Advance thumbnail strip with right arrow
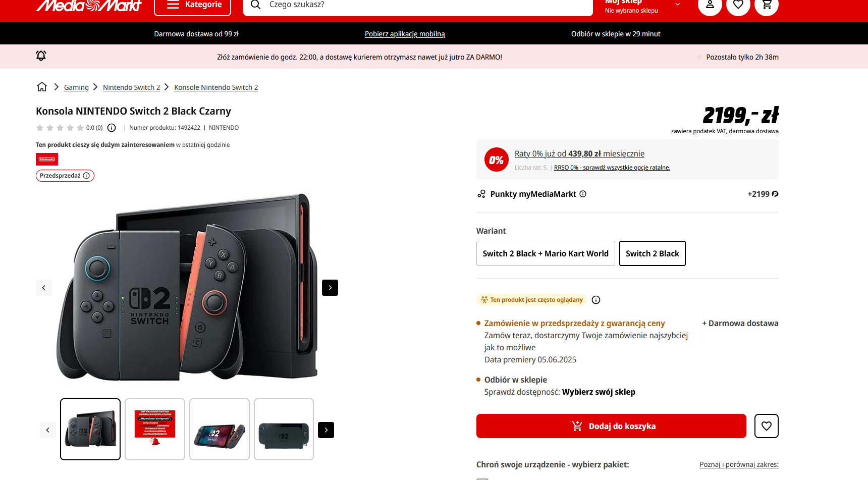This screenshot has height=480, width=868. click(326, 430)
